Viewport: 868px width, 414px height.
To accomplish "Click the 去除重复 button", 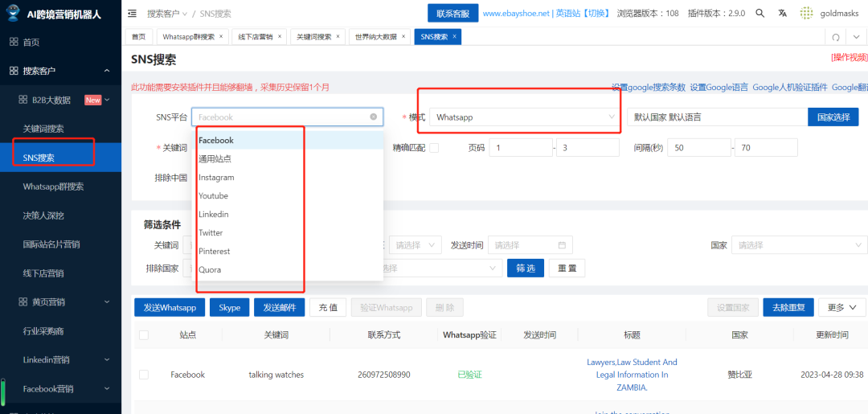I will (788, 308).
